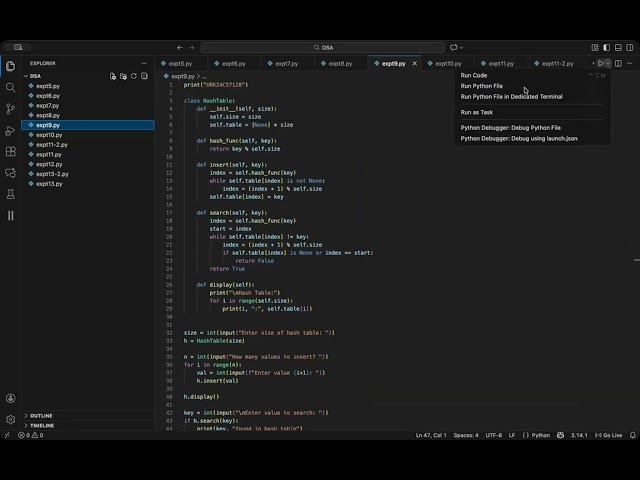Click the remote desktop icon in title bar
Viewport: 640px width, 480px height.
tap(18, 47)
